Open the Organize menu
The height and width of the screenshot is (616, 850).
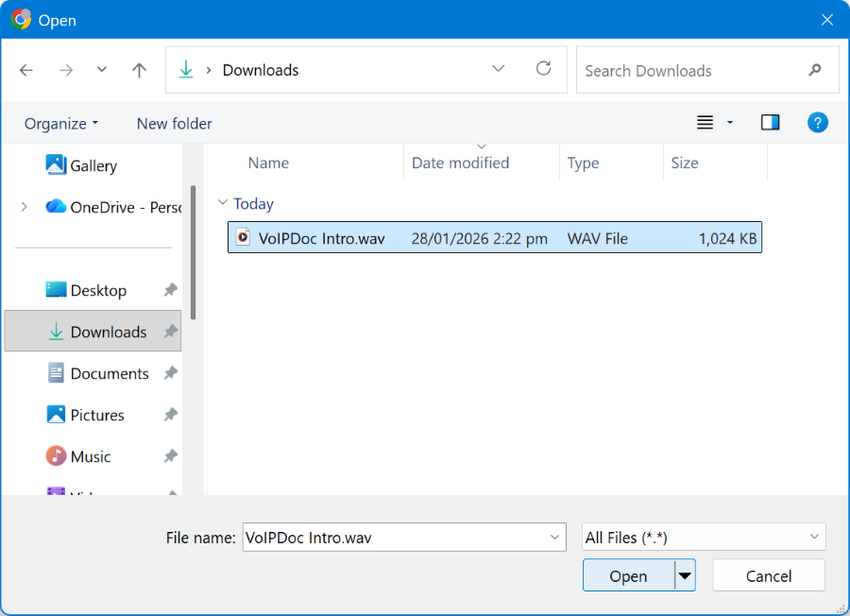click(x=61, y=124)
